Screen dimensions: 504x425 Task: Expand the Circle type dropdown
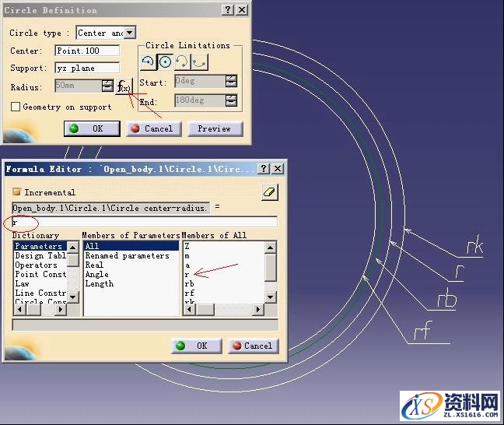[129, 33]
